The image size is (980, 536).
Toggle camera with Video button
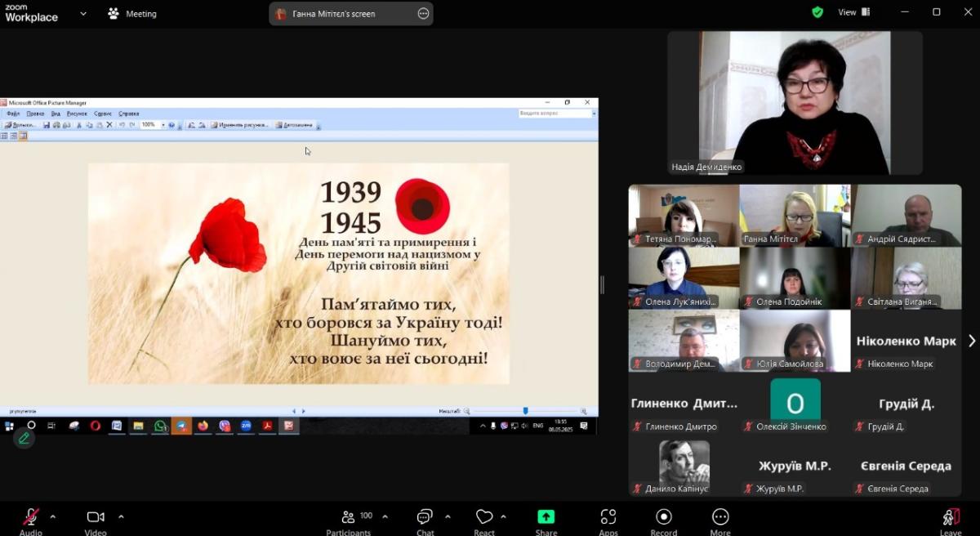[96, 518]
